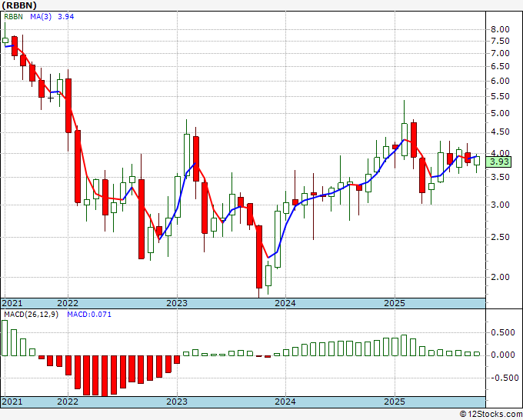Image resolution: width=523 pixels, height=420 pixels.
Task: Click 2023 on the MACD timeline
Action: tap(177, 402)
